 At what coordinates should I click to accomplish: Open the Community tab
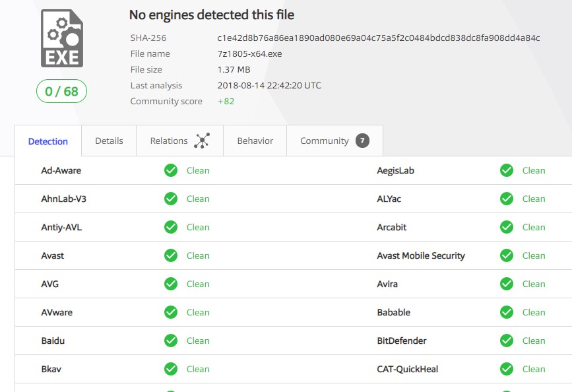(x=325, y=141)
